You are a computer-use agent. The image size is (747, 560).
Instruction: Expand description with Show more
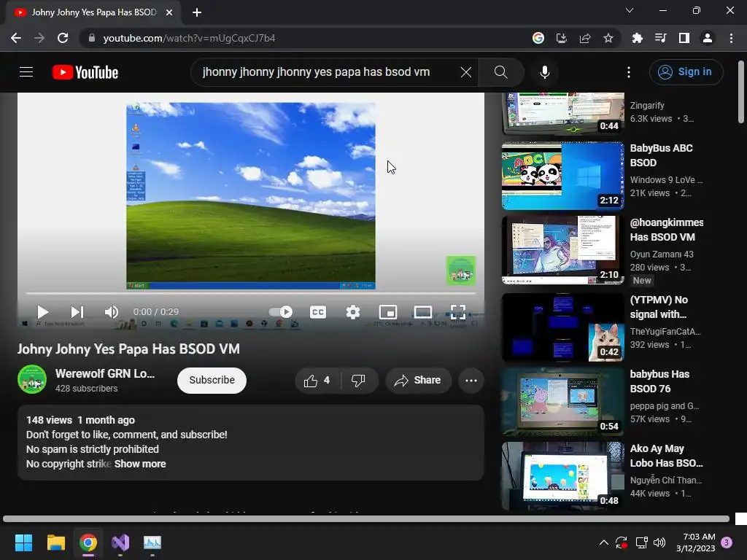click(x=140, y=464)
